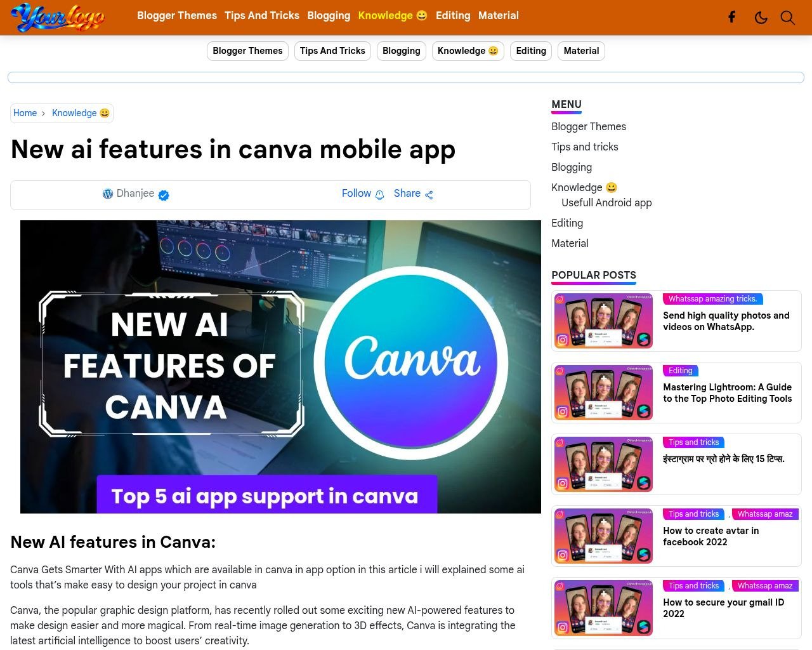This screenshot has width=812, height=650.
Task: Toggle dark mode moon icon
Action: [x=761, y=17]
